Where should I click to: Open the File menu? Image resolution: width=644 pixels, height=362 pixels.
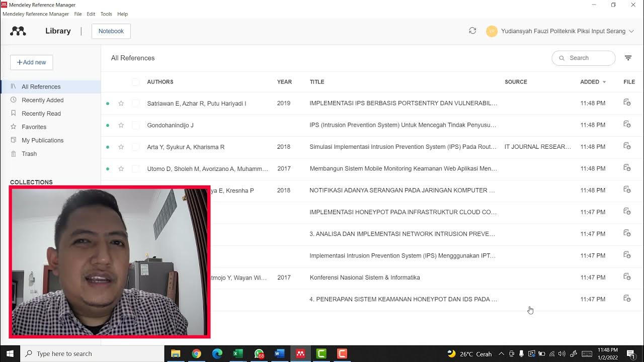78,14
